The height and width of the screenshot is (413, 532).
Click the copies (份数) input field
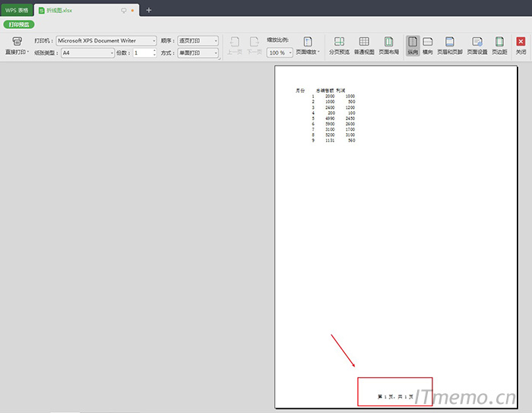tap(142, 53)
